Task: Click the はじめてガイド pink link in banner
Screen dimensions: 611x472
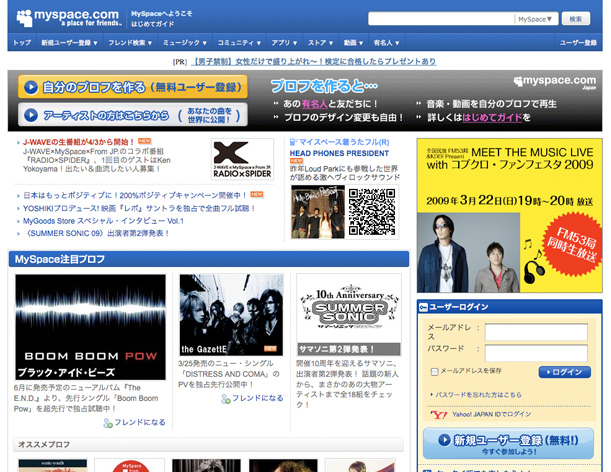Action: point(492,117)
